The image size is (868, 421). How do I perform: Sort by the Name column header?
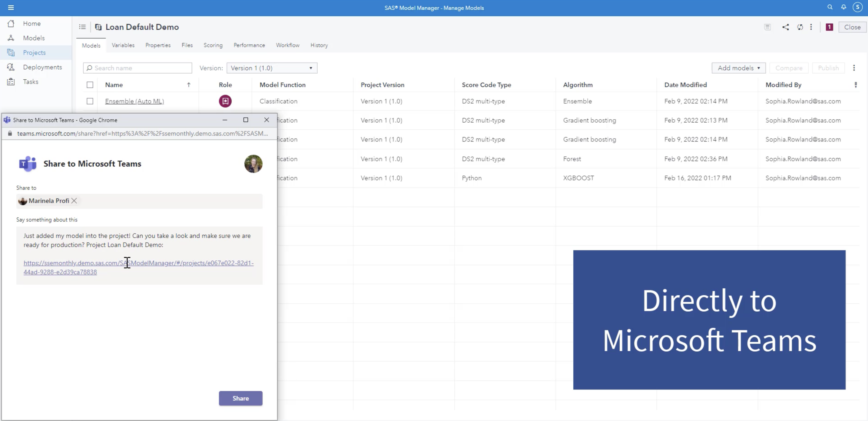tap(114, 85)
